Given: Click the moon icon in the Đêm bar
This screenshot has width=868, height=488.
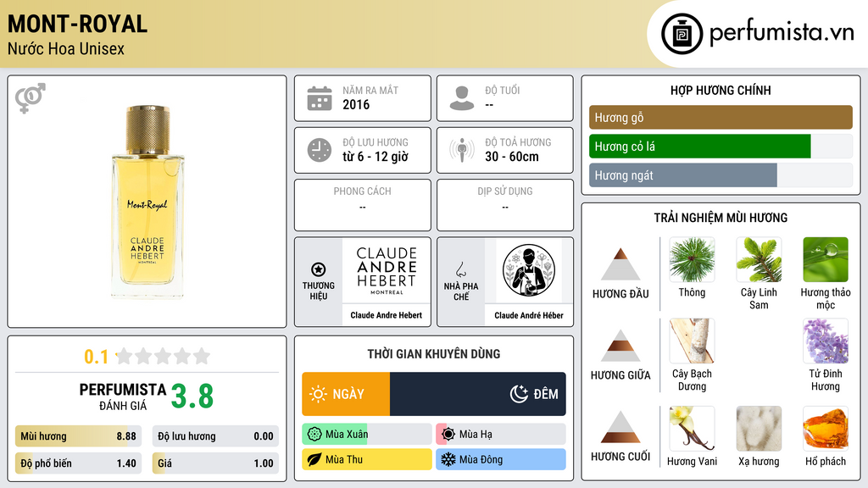Looking at the screenshot, I should [519, 394].
